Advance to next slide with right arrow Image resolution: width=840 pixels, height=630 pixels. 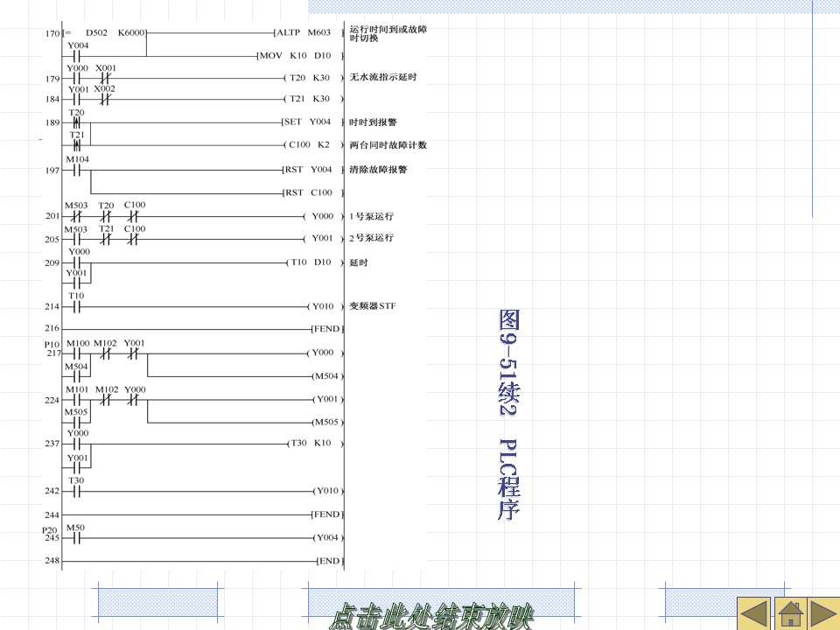(824, 612)
